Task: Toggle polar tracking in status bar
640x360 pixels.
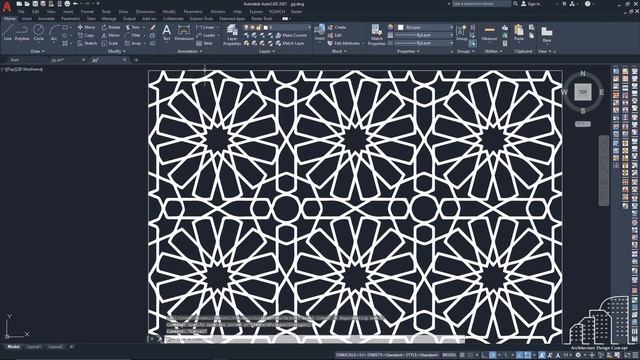Action: (x=493, y=355)
